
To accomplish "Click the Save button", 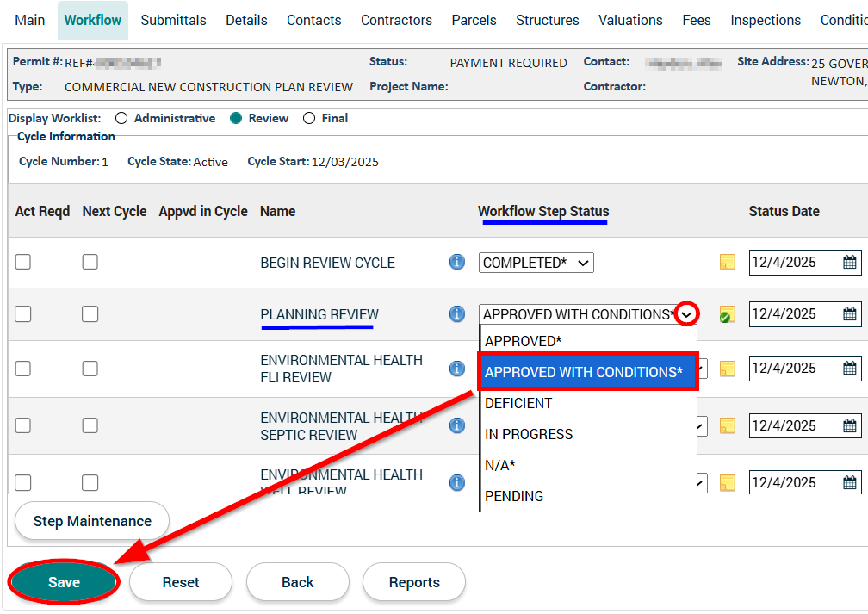I will tap(64, 582).
